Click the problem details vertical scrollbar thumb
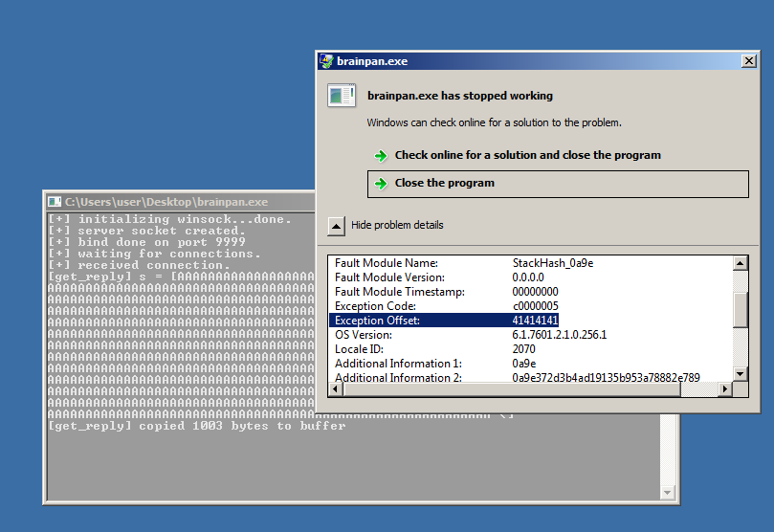Image resolution: width=774 pixels, height=532 pixels. tap(740, 309)
